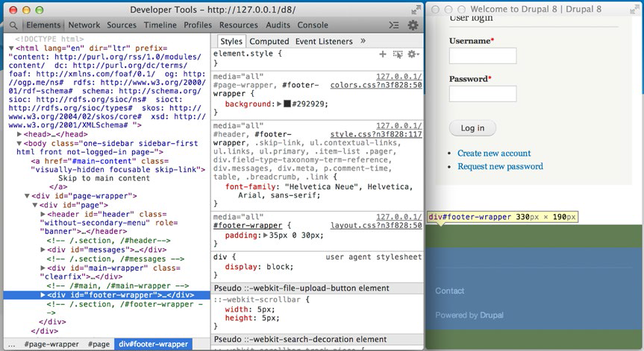The width and height of the screenshot is (644, 351).
Task: Select div#footer-wrapper breadcrumb item
Action: click(153, 344)
